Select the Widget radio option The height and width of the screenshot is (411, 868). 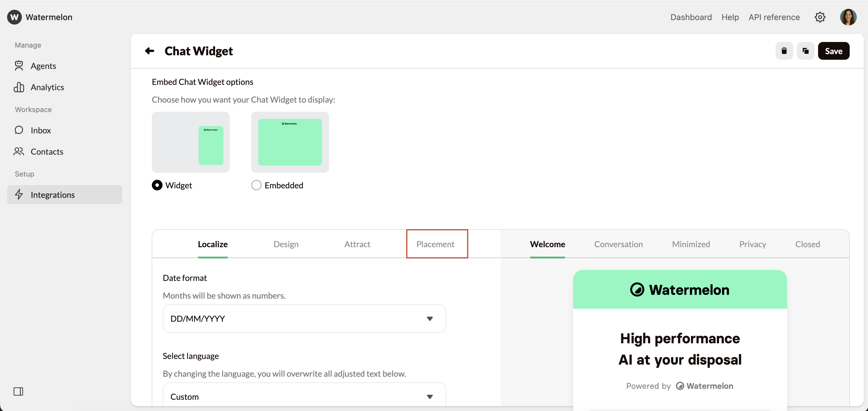coord(157,185)
